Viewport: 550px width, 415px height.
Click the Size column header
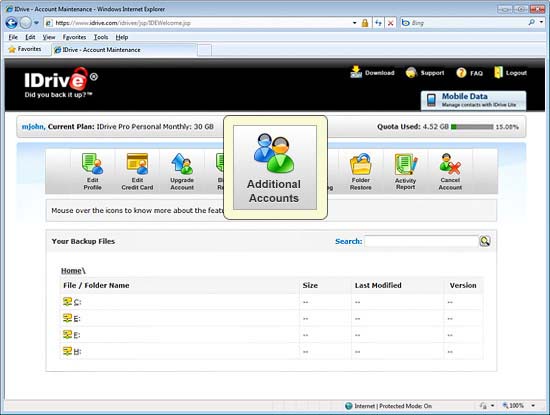tap(310, 285)
